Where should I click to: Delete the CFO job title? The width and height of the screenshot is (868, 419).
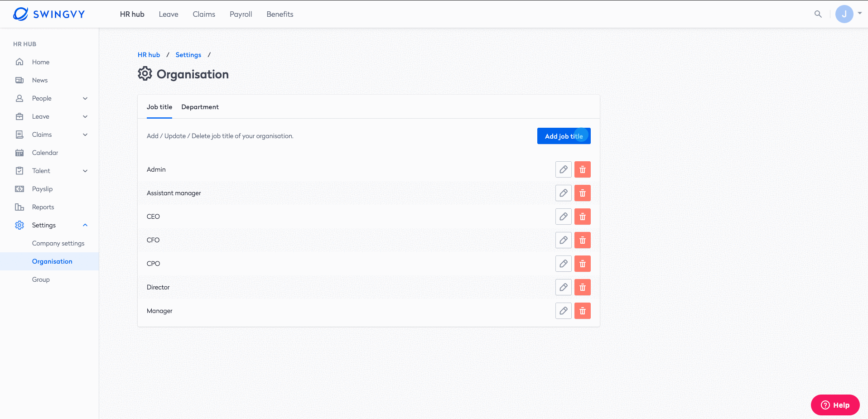pyautogui.click(x=582, y=240)
